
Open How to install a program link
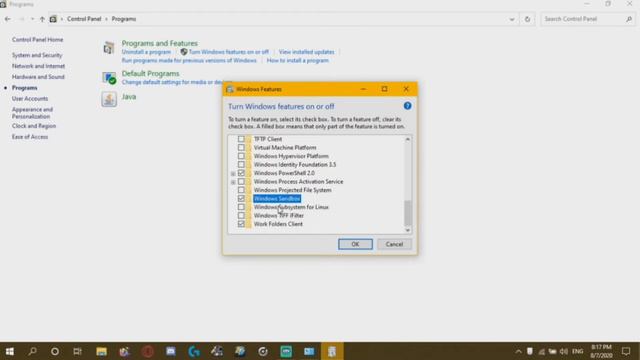298,60
